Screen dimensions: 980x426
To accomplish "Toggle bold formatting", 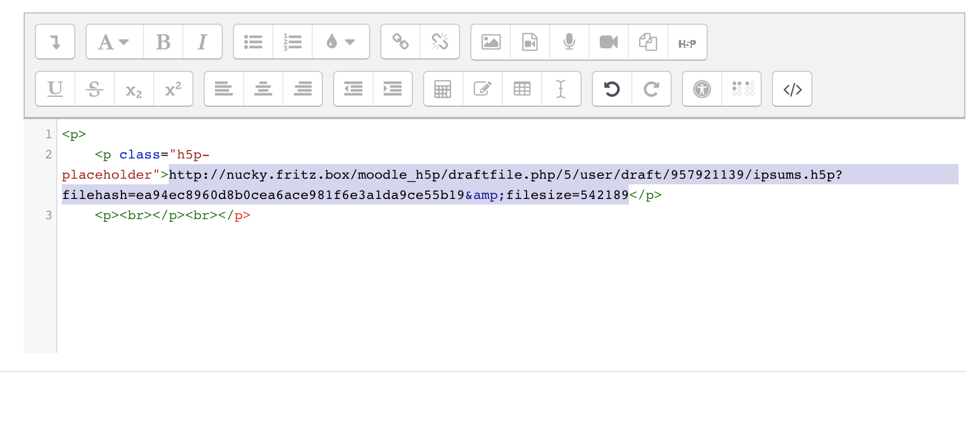I will 163,42.
